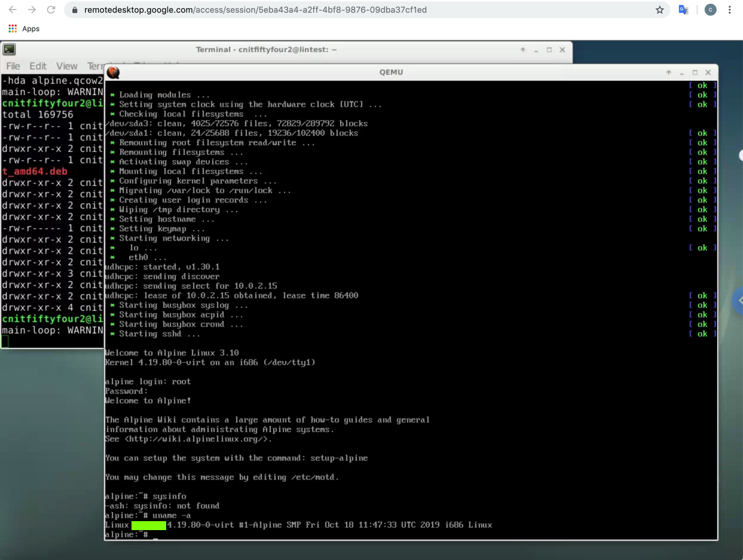The width and height of the screenshot is (743, 560).
Task: Click the '/dev/sda3: clean' filesystem line
Action: pyautogui.click(x=236, y=123)
